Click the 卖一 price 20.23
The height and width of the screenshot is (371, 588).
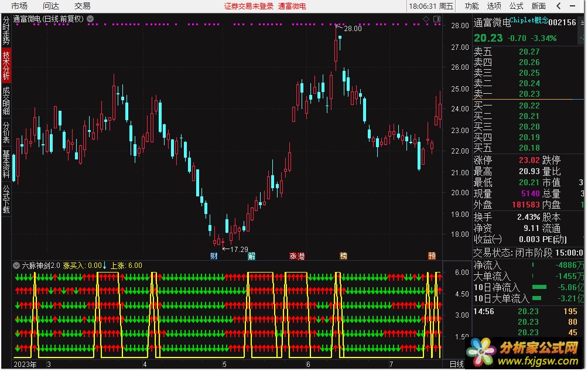[529, 94]
